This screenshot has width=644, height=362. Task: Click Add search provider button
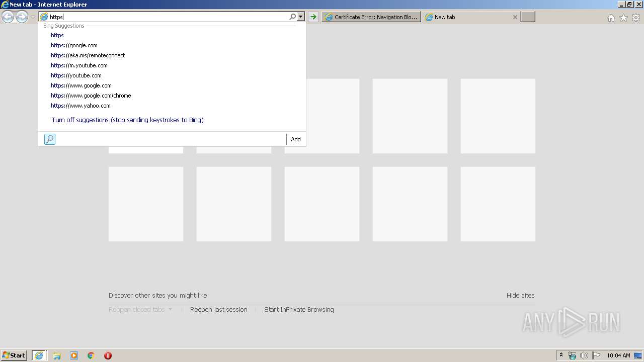coord(296,139)
